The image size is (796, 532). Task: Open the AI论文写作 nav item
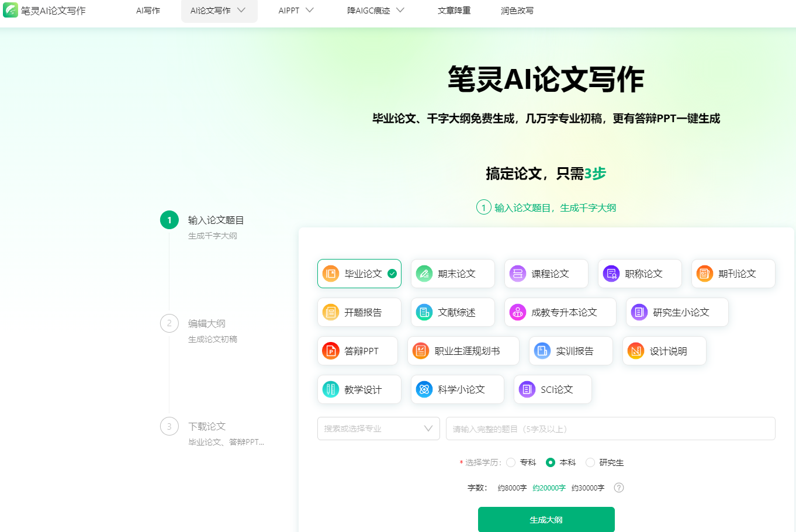[210, 11]
